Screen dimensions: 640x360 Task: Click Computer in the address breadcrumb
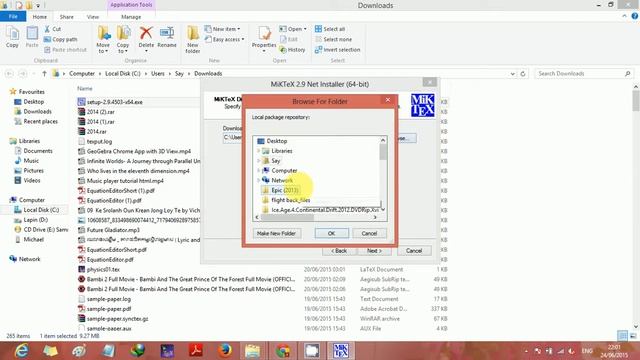pyautogui.click(x=82, y=73)
